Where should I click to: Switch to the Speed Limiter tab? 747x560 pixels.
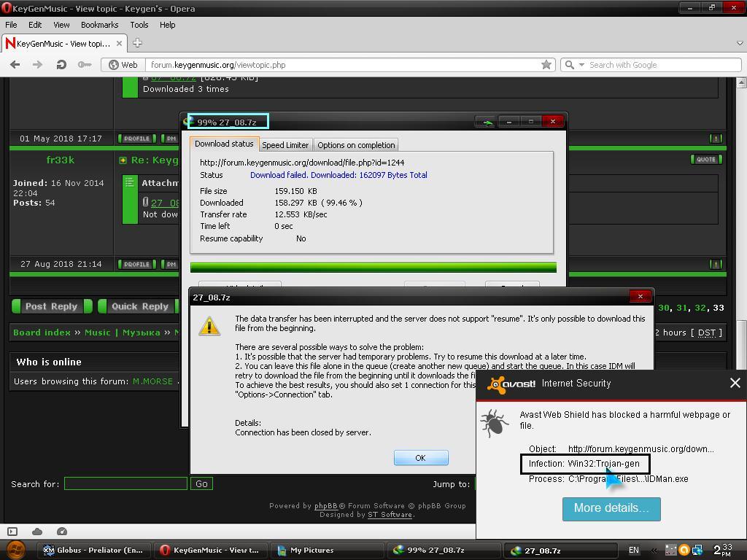[285, 145]
